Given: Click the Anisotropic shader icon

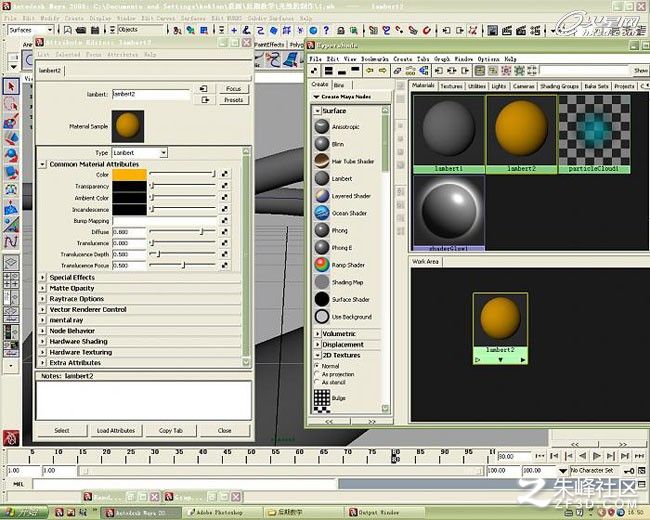Looking at the screenshot, I should click(x=322, y=126).
